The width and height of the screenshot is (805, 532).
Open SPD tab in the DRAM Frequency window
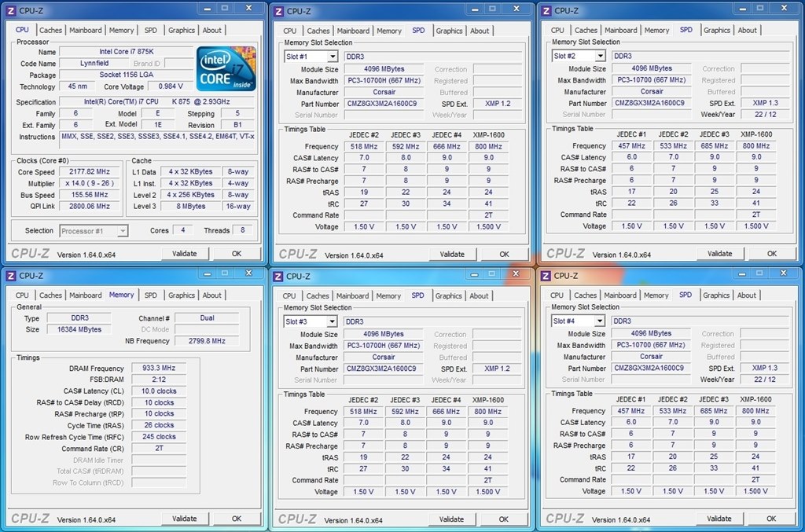150,295
